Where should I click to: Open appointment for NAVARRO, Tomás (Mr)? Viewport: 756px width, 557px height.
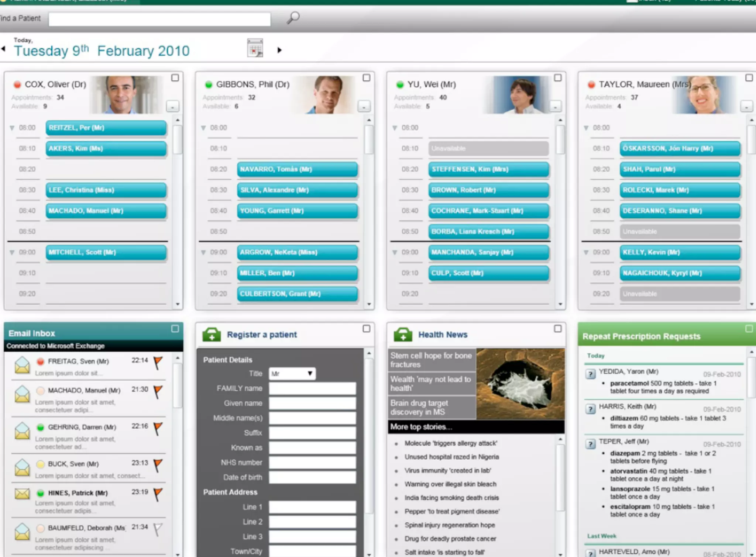pyautogui.click(x=297, y=169)
